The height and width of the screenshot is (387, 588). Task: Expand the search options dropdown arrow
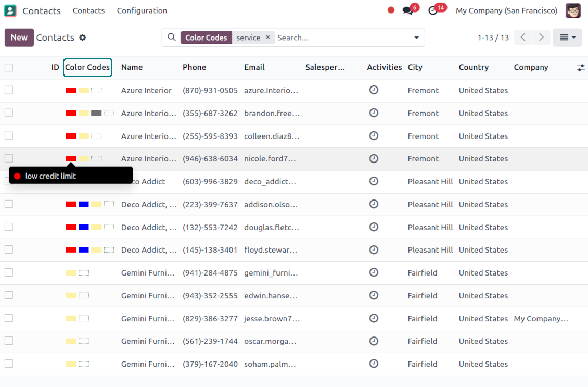(416, 38)
